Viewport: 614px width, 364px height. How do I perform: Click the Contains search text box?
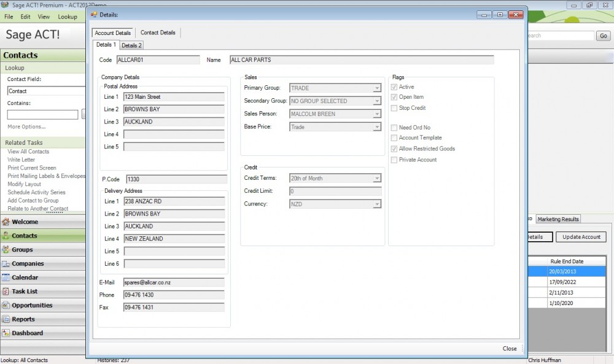click(x=43, y=115)
